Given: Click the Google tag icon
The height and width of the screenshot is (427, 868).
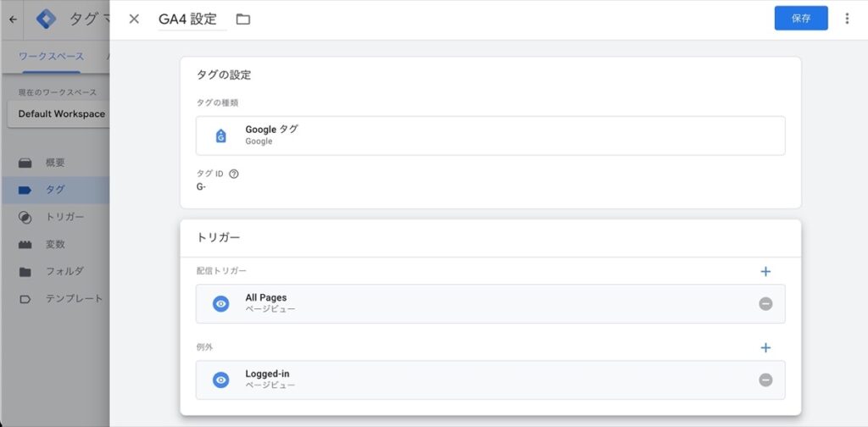Looking at the screenshot, I should point(221,136).
